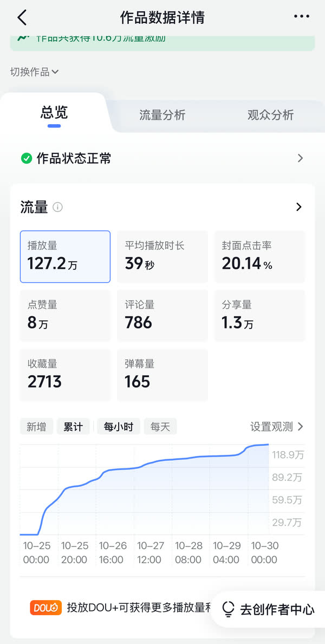Select the 分享量 metric card
The height and width of the screenshot is (644, 325).
(x=260, y=315)
